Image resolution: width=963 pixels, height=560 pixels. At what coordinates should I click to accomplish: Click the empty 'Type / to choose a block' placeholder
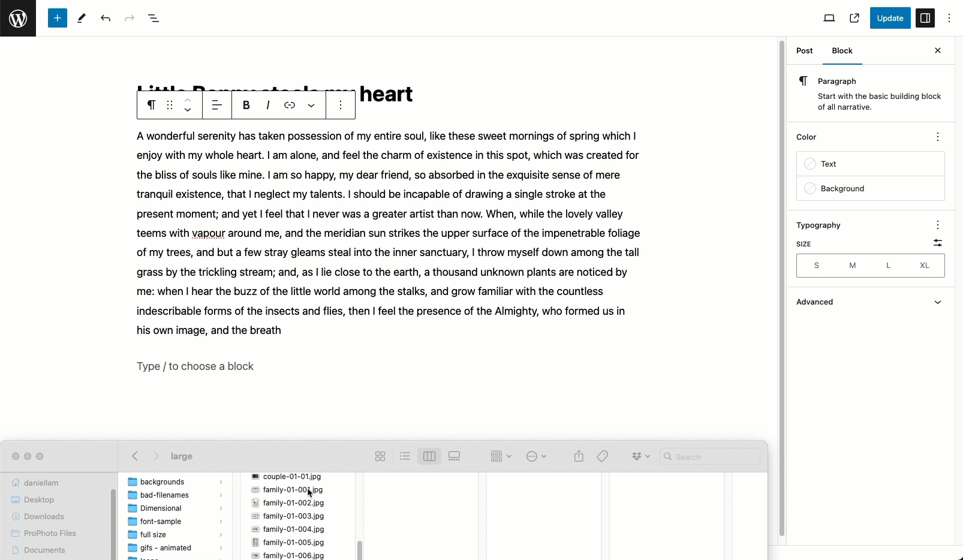tap(195, 366)
